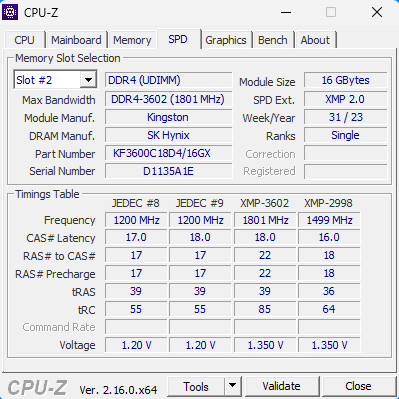
Task: Click XMP-3602 tRC value 85
Action: point(265,309)
